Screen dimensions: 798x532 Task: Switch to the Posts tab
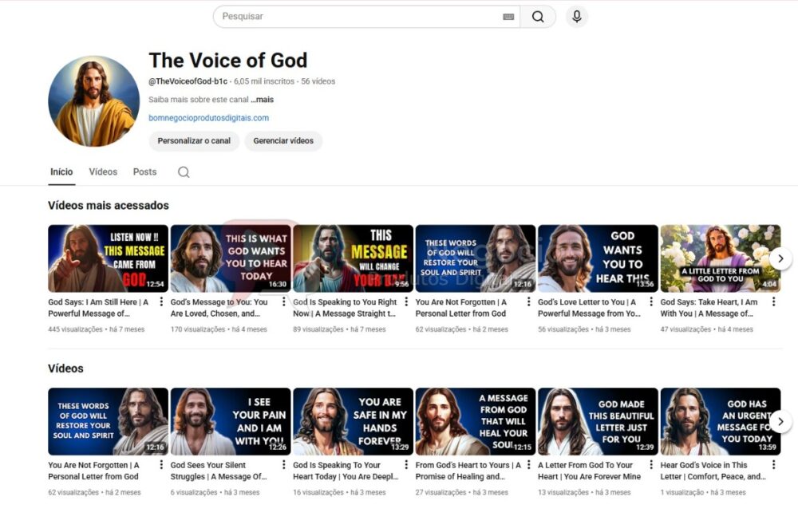coord(144,171)
